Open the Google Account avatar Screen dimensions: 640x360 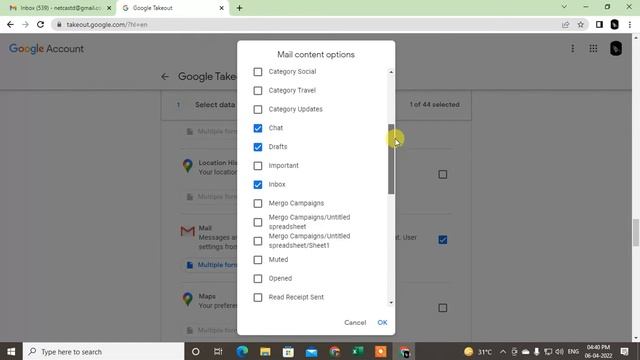pyautogui.click(x=616, y=49)
